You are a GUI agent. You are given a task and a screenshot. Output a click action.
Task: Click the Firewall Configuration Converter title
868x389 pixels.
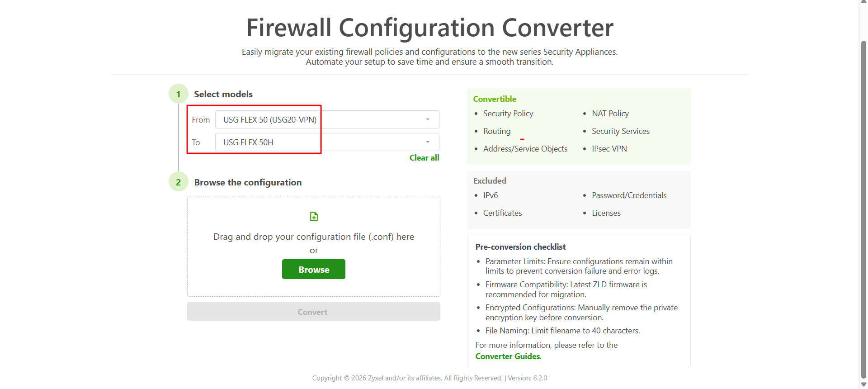pos(429,28)
